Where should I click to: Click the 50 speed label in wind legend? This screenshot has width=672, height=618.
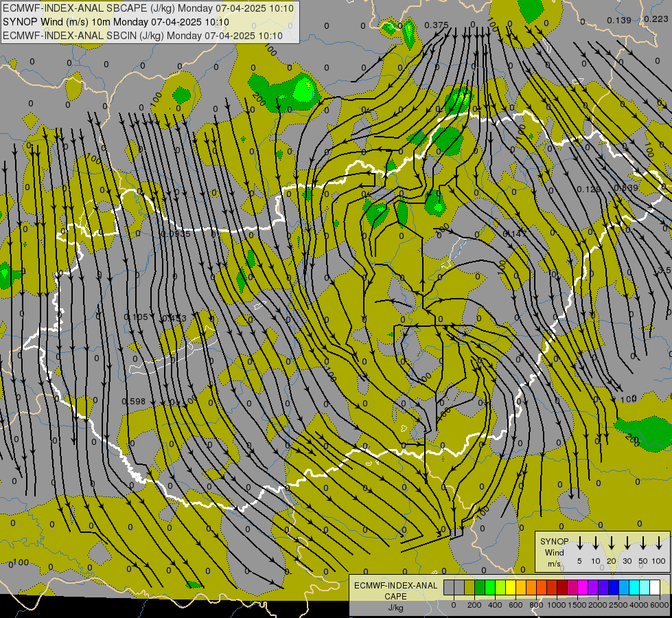[x=643, y=561]
